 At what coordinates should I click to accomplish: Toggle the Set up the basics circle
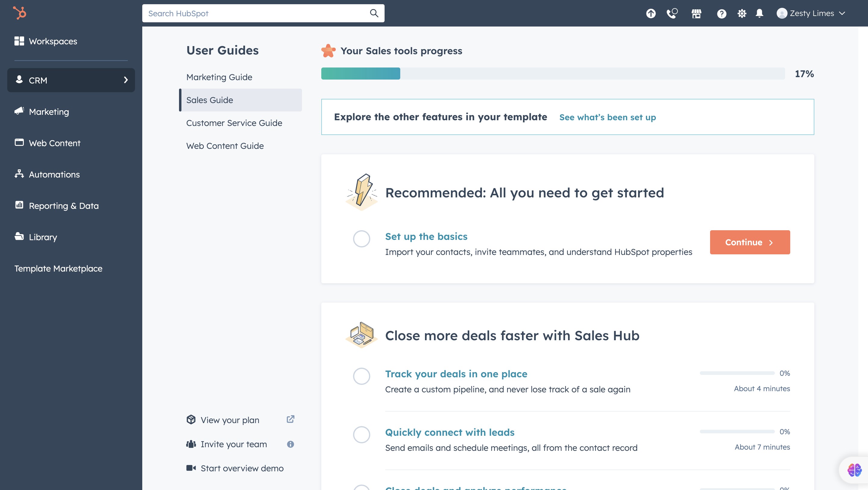coord(361,239)
